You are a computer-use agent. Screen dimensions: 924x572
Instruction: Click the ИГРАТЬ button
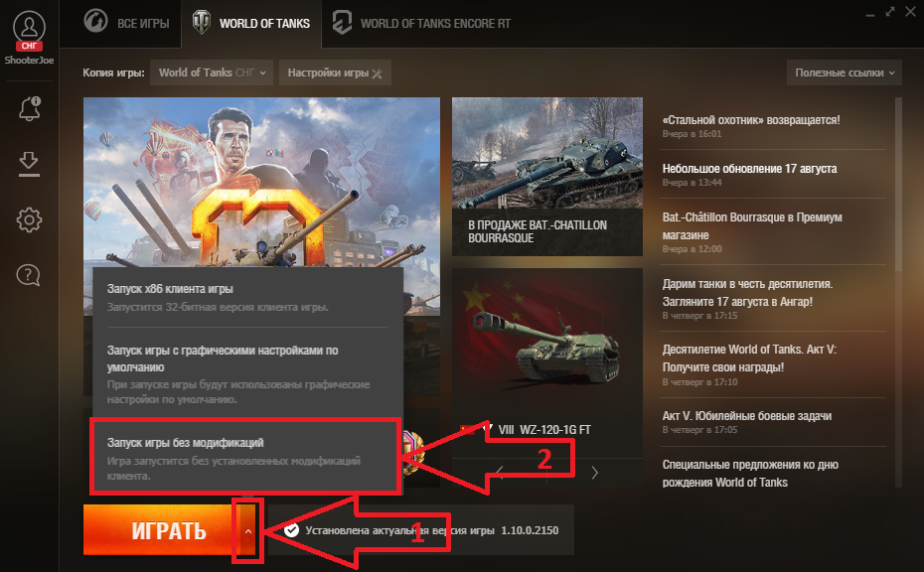point(159,530)
